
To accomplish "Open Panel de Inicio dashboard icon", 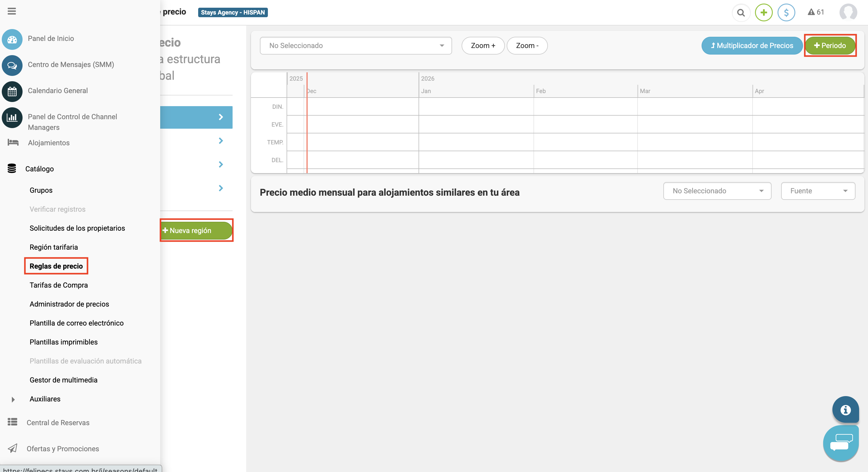I will pos(12,39).
